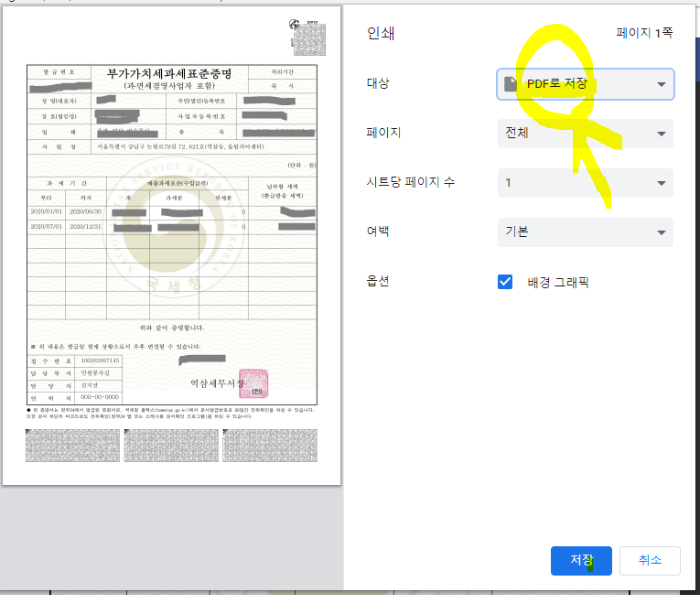The image size is (700, 595).
Task: Click the PDF document icon in destination field
Action: click(x=510, y=83)
